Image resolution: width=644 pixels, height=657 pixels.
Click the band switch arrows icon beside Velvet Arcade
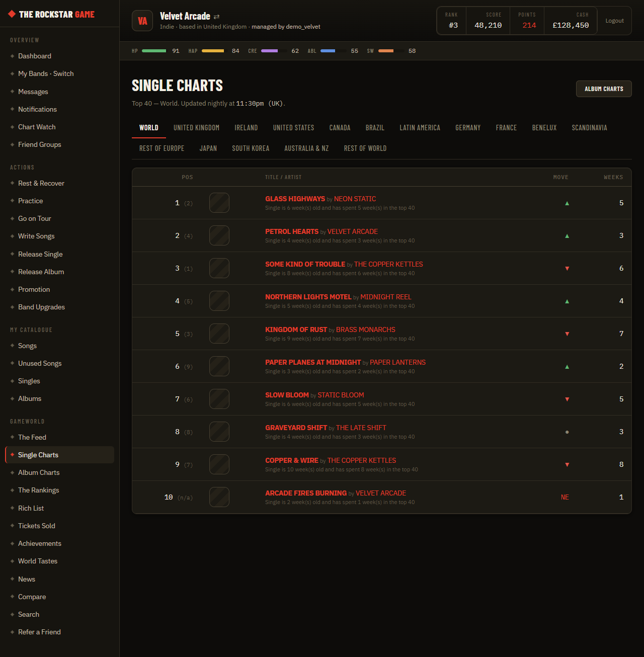click(216, 17)
